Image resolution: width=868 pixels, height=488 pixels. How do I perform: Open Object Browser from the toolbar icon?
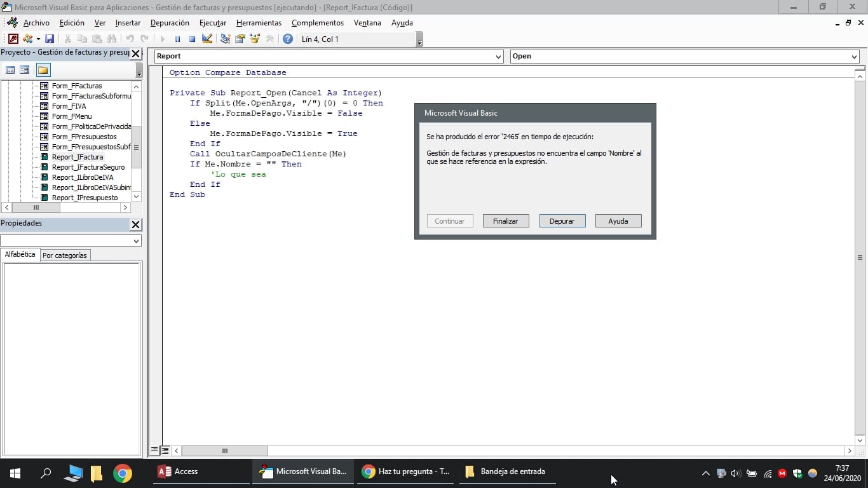click(255, 39)
